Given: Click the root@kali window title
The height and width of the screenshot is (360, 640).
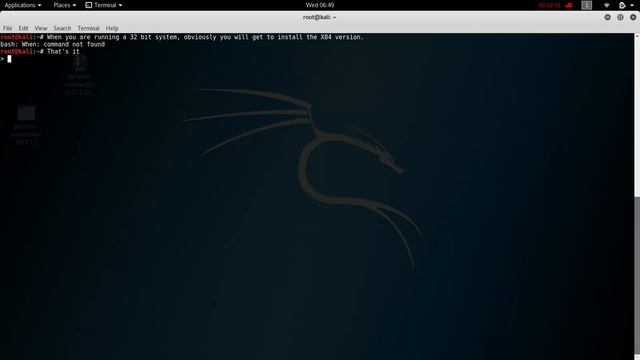Looking at the screenshot, I should (320, 17).
